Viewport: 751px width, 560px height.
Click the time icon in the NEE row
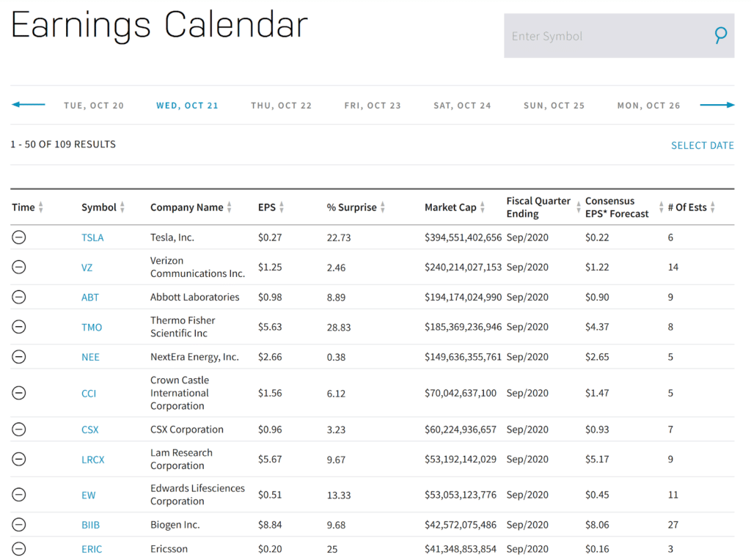click(18, 356)
